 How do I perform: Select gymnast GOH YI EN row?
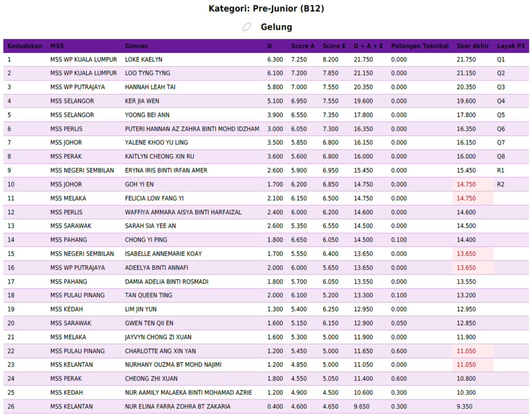point(139,185)
